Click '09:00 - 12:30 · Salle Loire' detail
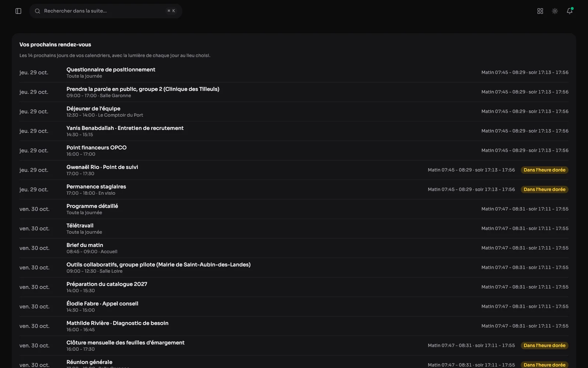 (94, 271)
